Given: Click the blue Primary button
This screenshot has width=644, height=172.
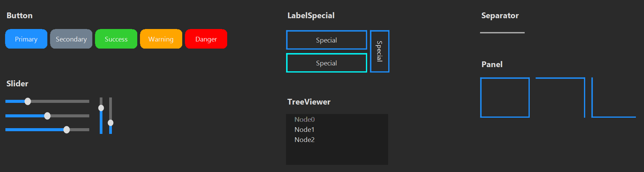Looking at the screenshot, I should [26, 39].
